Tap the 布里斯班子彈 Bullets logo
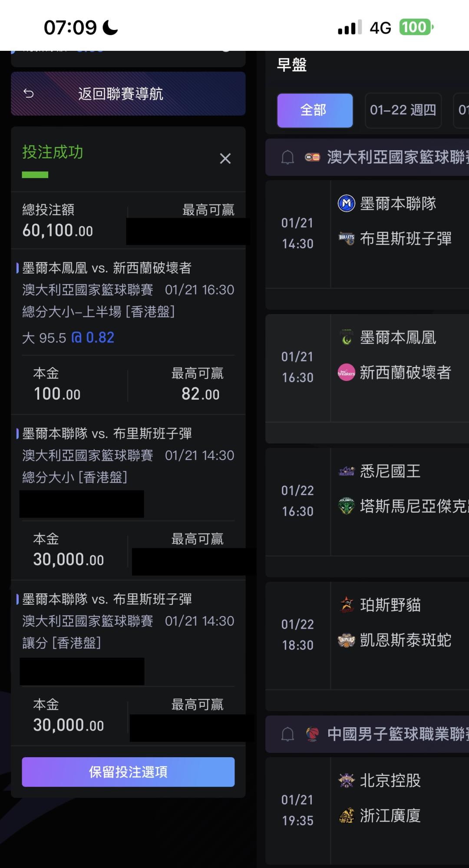Viewport: 469px width, 868px height. pos(346,238)
